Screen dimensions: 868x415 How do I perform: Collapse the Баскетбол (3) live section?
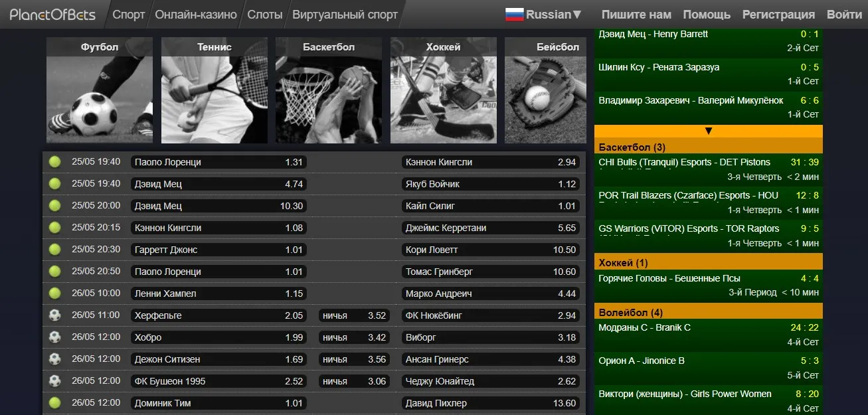(708, 147)
